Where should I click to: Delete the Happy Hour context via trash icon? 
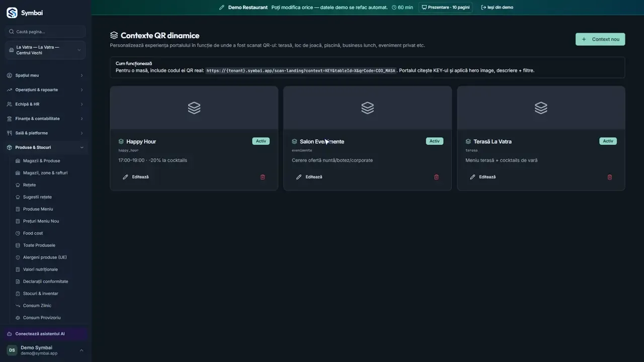[263, 177]
